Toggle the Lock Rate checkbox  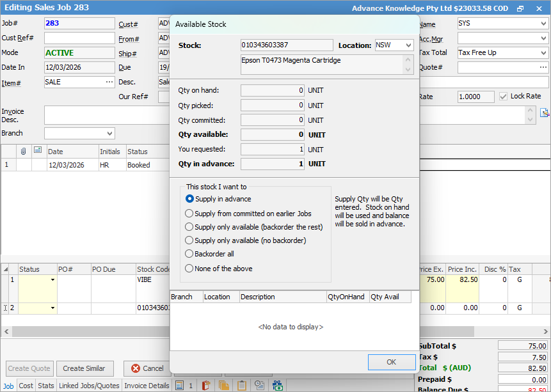click(503, 97)
